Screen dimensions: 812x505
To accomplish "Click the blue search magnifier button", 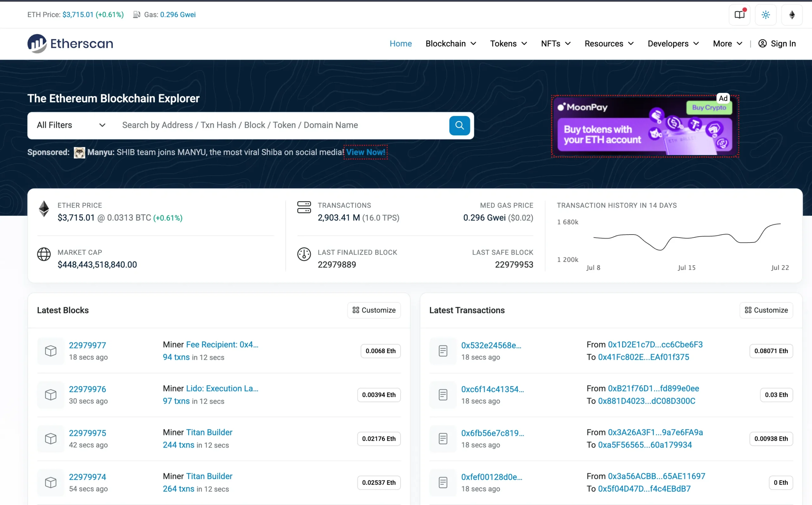I will tap(460, 125).
